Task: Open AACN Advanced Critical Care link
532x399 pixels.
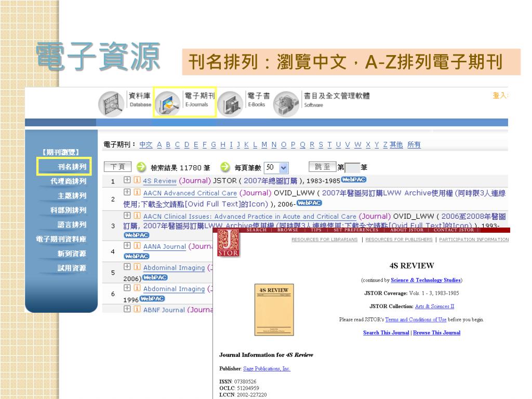Action: 190,193
